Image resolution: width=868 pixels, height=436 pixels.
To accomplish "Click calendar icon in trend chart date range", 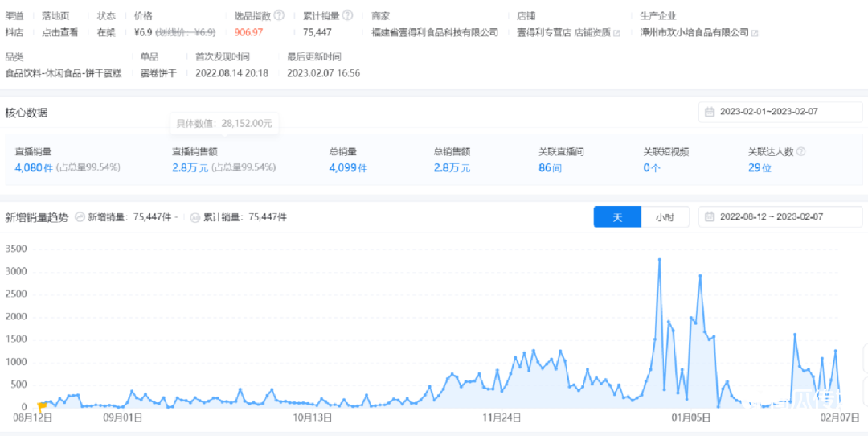I will [x=710, y=217].
